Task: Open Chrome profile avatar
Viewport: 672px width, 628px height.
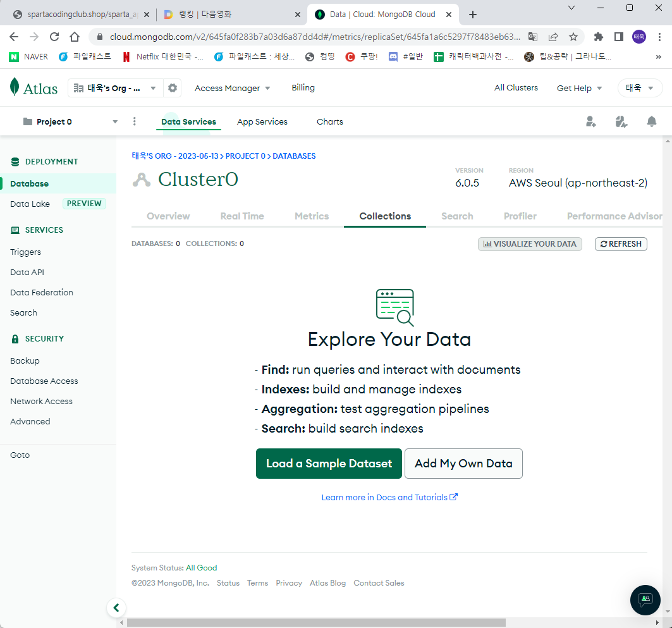Action: coord(639,37)
